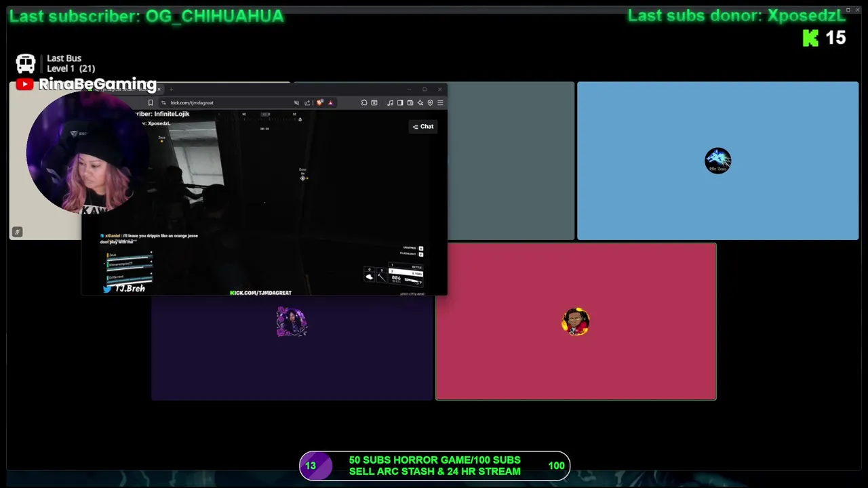Close the current browser tab
868x488 pixels.
(x=159, y=89)
